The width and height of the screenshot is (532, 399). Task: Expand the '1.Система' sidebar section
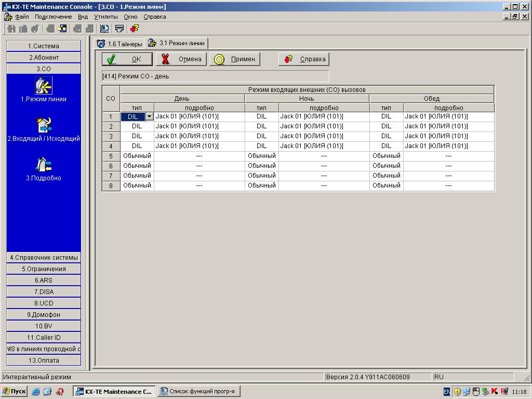(x=44, y=46)
